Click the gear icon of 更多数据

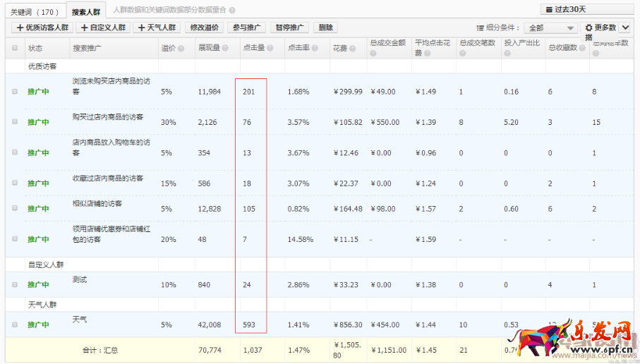(x=588, y=28)
